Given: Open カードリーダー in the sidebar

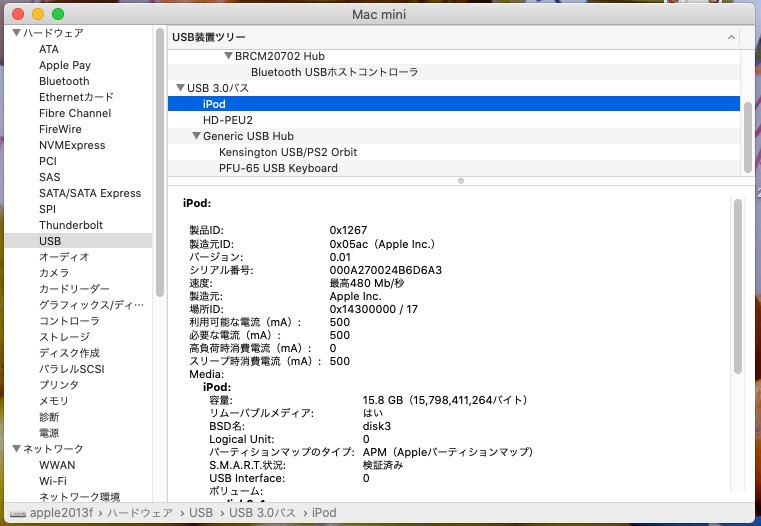Looking at the screenshot, I should [74, 289].
